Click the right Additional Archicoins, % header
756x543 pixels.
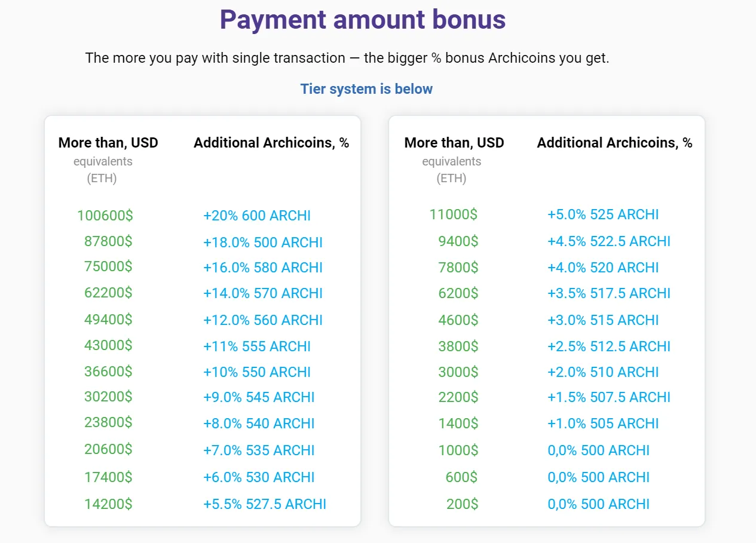pyautogui.click(x=615, y=143)
